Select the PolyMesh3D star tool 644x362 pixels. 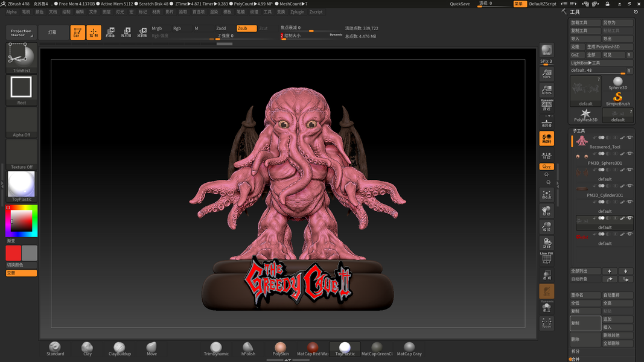pos(585,115)
